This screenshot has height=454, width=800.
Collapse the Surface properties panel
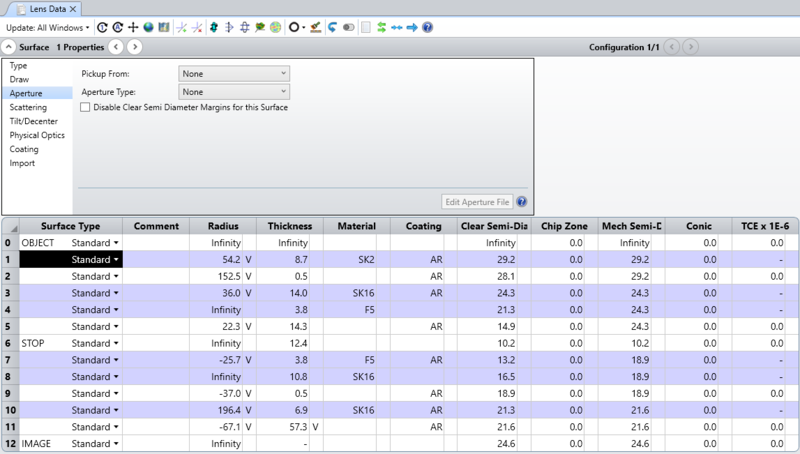9,47
